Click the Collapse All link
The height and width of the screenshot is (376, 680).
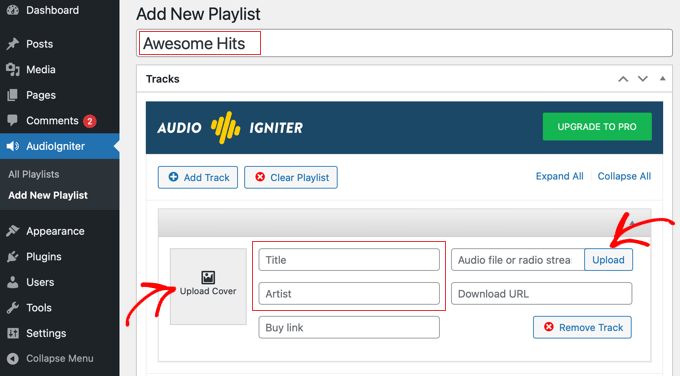point(624,176)
